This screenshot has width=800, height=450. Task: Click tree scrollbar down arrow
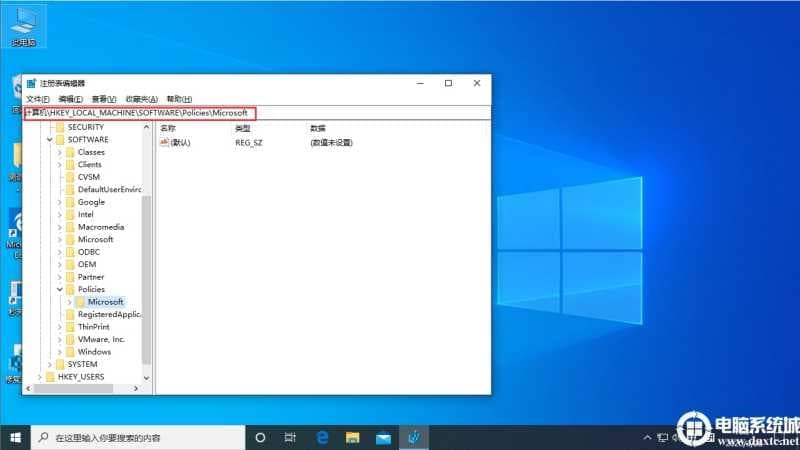[x=146, y=378]
